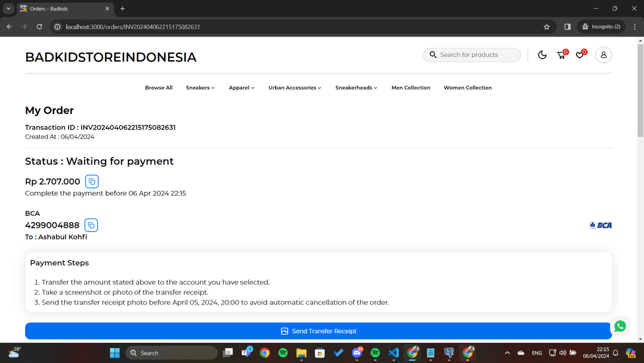The image size is (644, 363).
Task: Click the Windows taskbar Search box
Action: 171,353
